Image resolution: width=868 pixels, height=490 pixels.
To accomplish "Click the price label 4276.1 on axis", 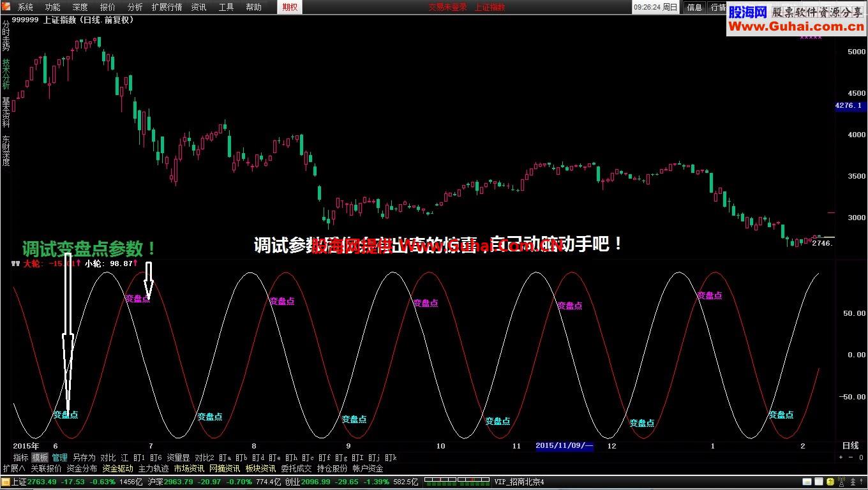I will click(x=849, y=106).
